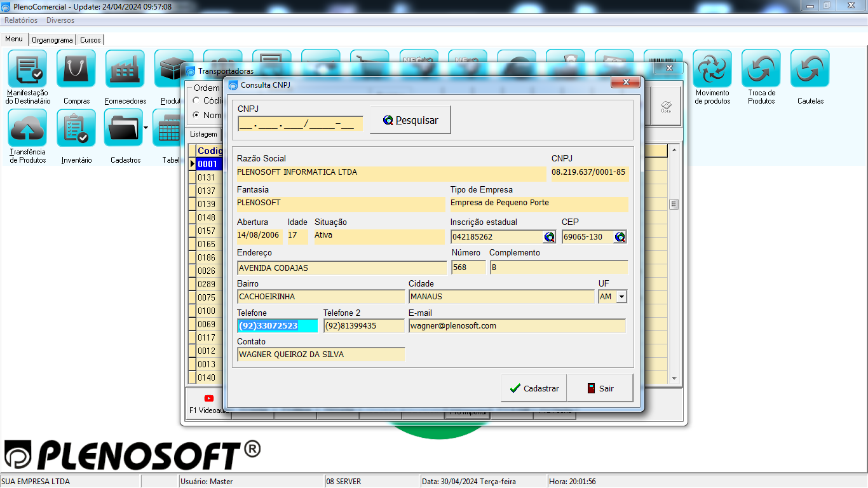Open the Fornecedores factory icon
868x488 pixels.
pos(125,69)
